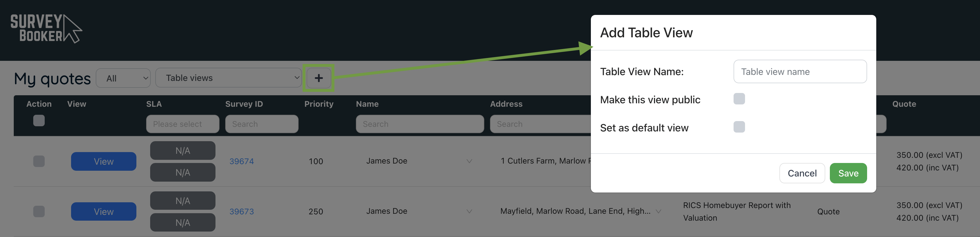The width and height of the screenshot is (980, 237).
Task: Expand the James Doe chevron in first row
Action: point(469,161)
